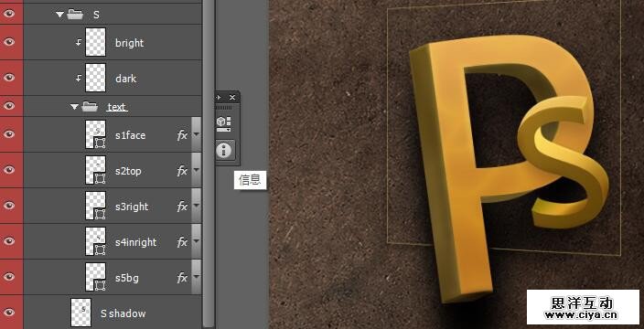Hide the s5bg layer
The image size is (644, 329).
tap(8, 277)
